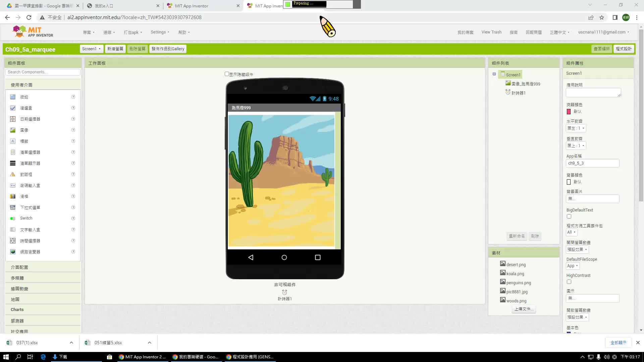The height and width of the screenshot is (362, 644).
Task: Open help for Switch component
Action: 73,218
